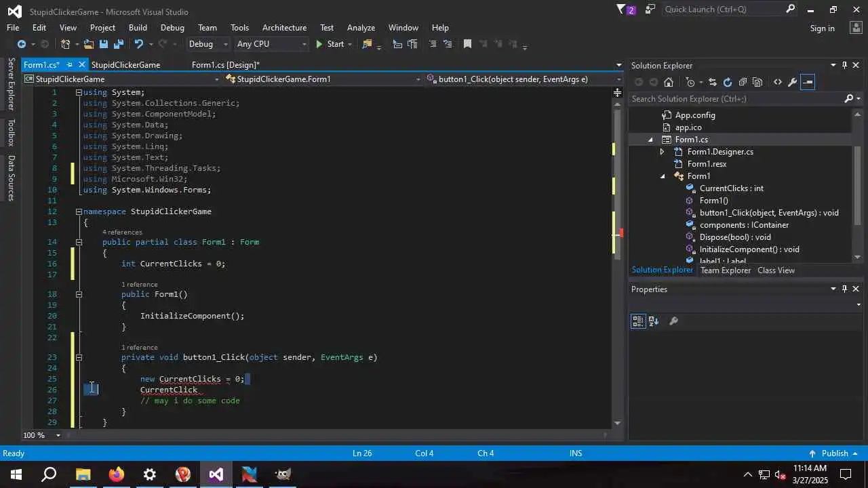Toggle Show All Files in Solution Explorer
Screen dimensions: 868x488
757,82
